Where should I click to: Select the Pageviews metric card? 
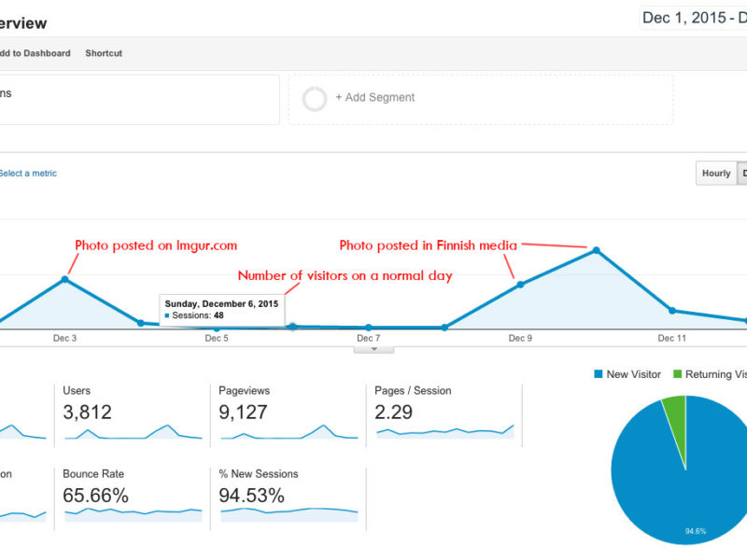tap(289, 415)
